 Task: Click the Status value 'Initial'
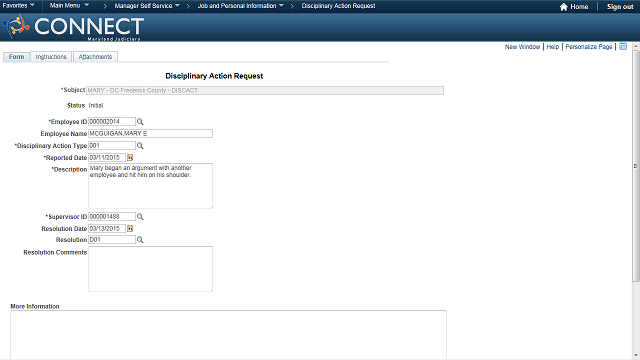(96, 105)
